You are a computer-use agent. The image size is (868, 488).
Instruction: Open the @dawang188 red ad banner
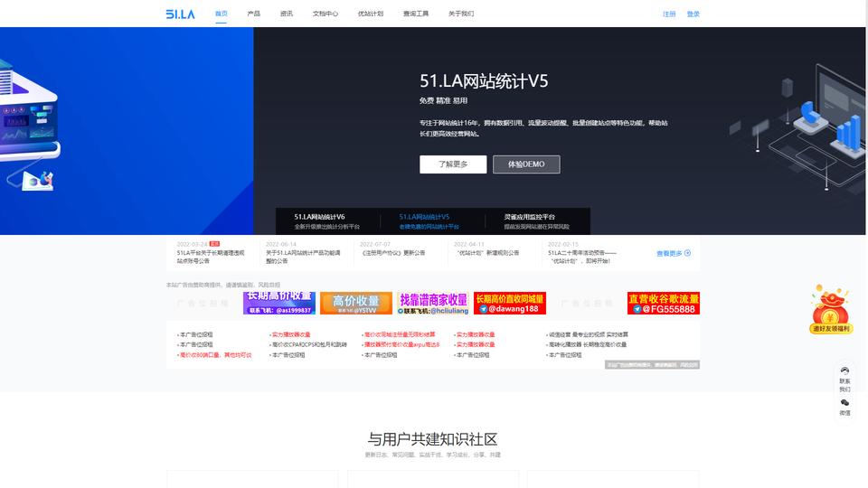point(510,304)
